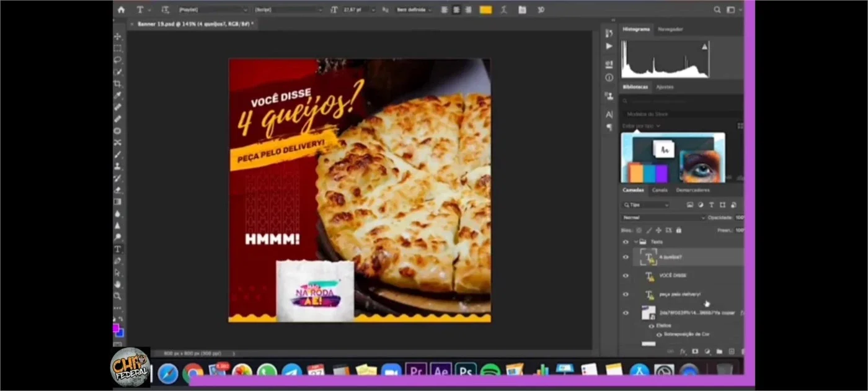Click the yellow text color swatch
The width and height of the screenshot is (868, 391).
coord(485,9)
